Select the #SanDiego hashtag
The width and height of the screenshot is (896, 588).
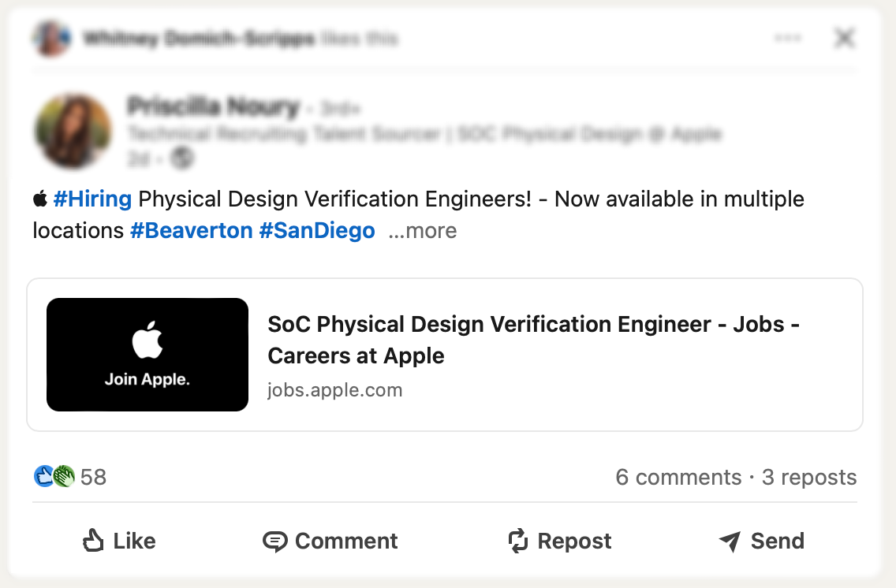[x=317, y=231]
